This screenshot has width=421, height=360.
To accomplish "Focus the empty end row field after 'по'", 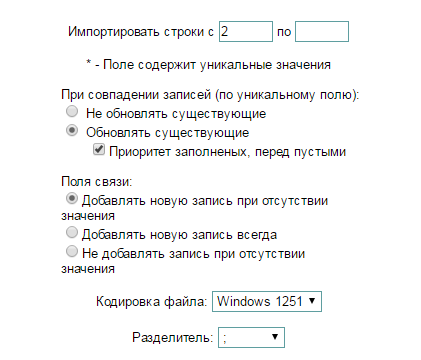I will tap(322, 32).
